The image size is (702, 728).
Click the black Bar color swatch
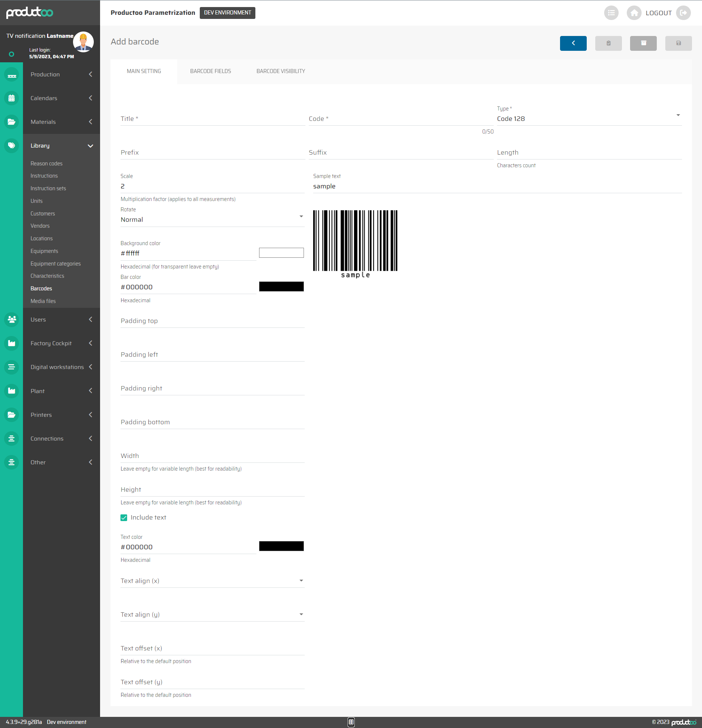click(281, 286)
